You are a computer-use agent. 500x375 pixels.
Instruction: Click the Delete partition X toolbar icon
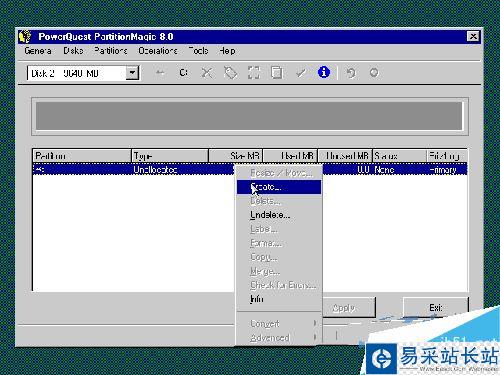[x=207, y=73]
